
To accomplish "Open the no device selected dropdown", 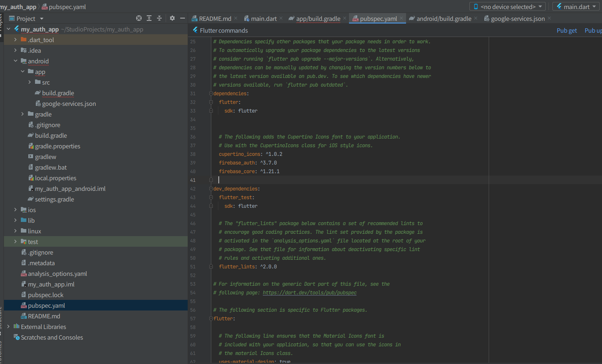I will click(508, 7).
